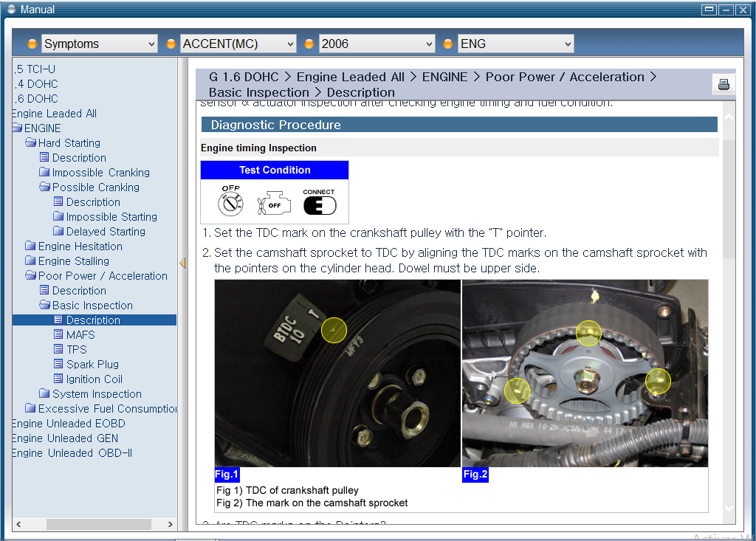Click the CONNECT connector icon

coord(319,202)
